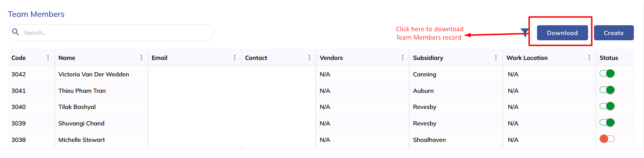
Task: Switch off status for Shuvangi Chand
Action: point(607,123)
